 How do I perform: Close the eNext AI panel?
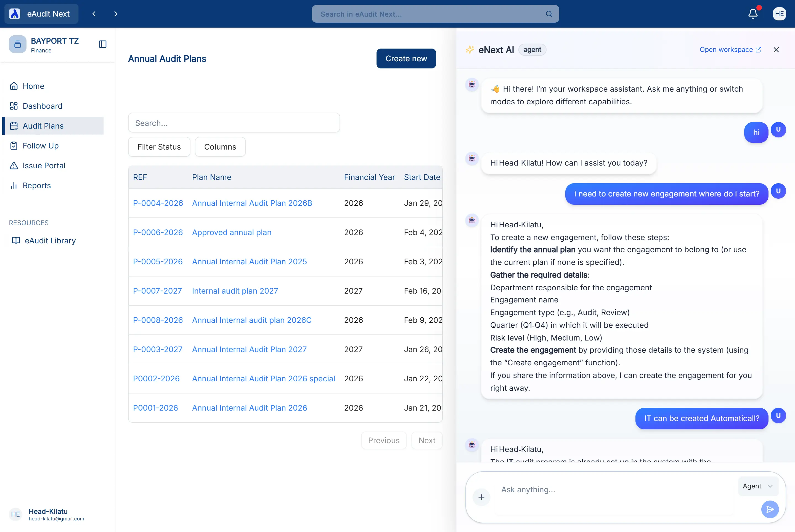tap(776, 50)
